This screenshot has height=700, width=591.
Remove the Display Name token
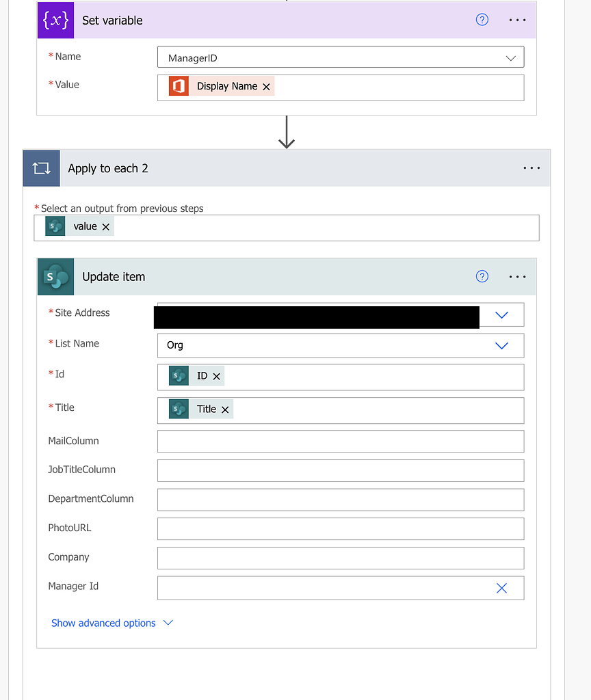click(267, 87)
